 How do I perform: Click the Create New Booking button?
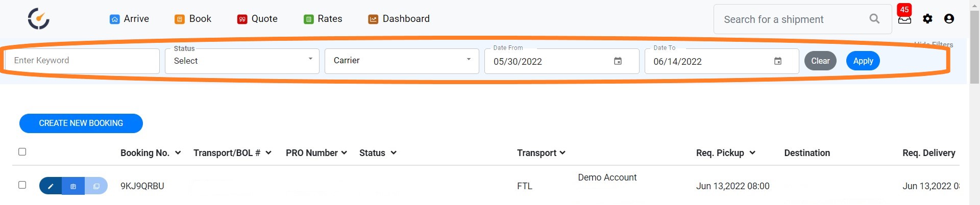[x=81, y=123]
